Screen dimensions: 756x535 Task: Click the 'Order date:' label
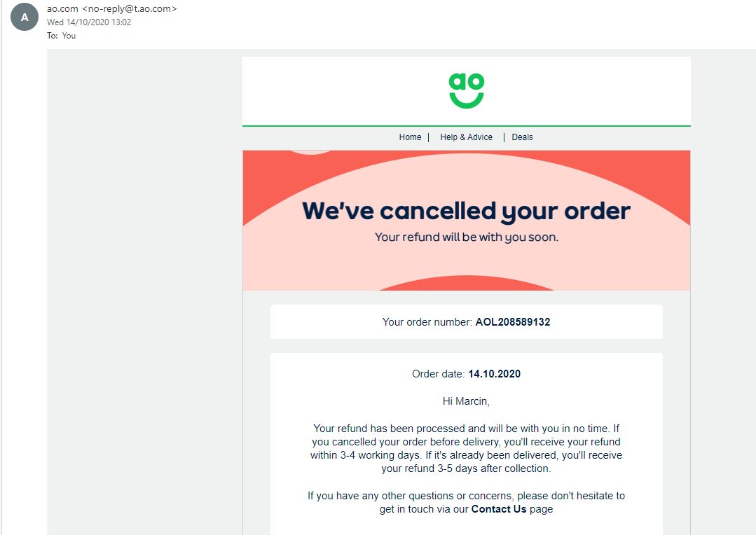439,374
